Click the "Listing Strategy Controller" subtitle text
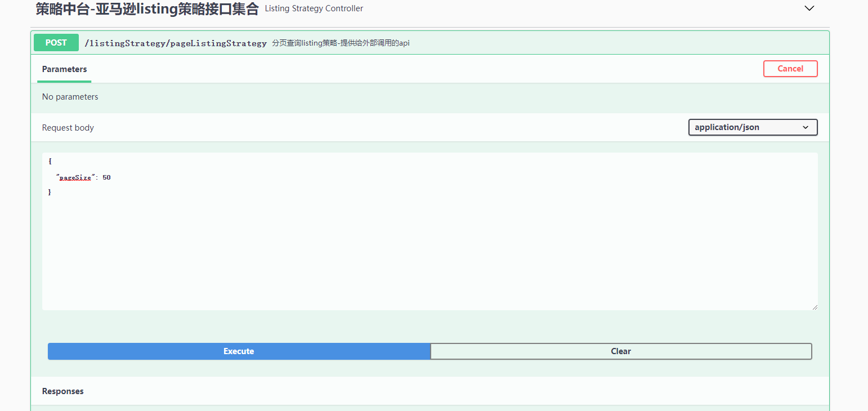 click(314, 8)
